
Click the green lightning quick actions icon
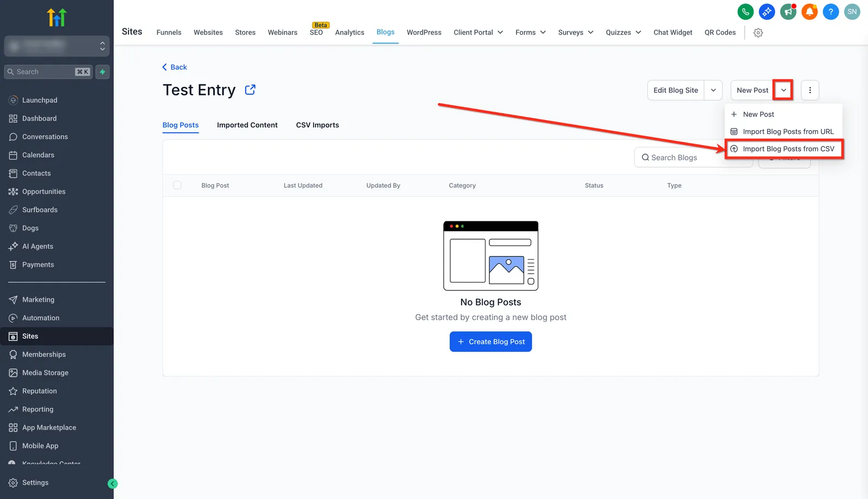pyautogui.click(x=103, y=72)
